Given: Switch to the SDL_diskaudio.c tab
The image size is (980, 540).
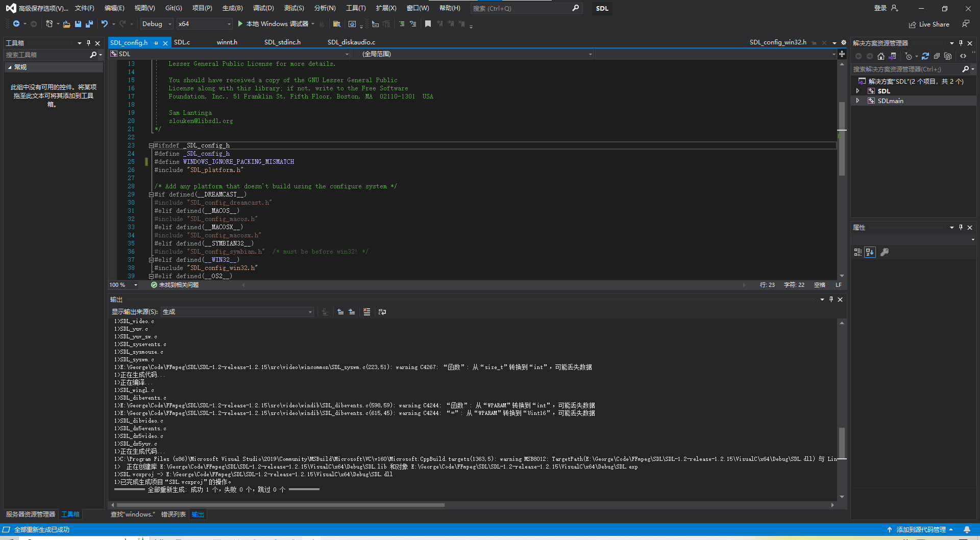Looking at the screenshot, I should 351,42.
